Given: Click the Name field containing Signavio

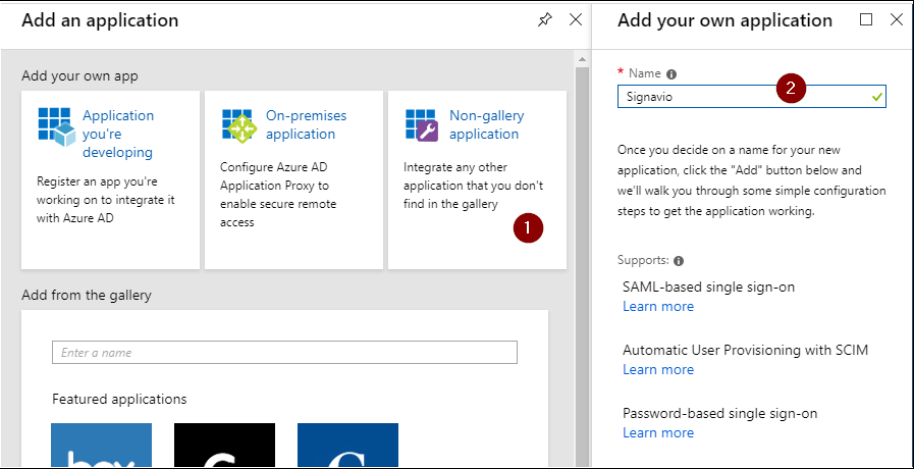Looking at the screenshot, I should (752, 97).
